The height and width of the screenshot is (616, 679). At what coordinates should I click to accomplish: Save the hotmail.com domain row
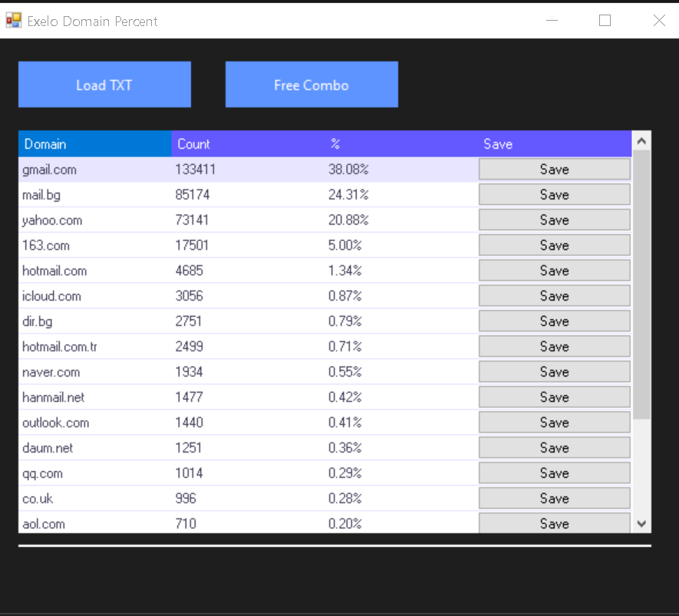pos(554,271)
